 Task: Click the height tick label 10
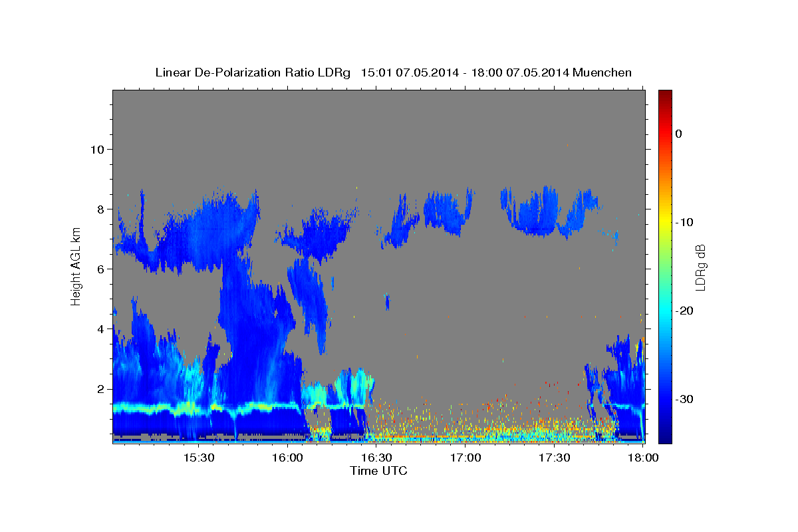tap(97, 149)
